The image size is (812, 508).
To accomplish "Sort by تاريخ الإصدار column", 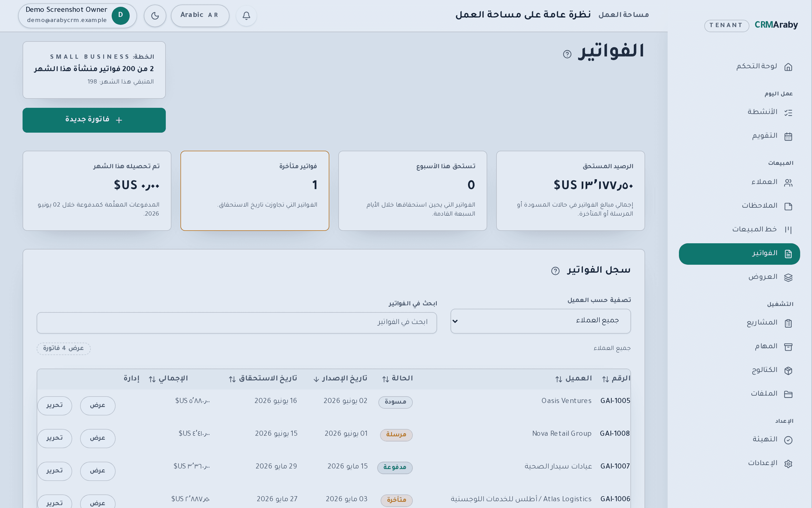I will 340,379.
